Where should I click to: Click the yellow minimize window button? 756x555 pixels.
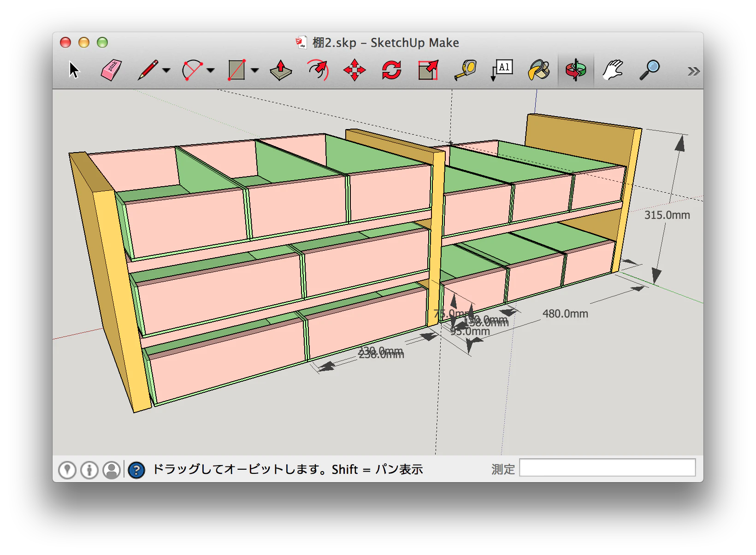(x=84, y=42)
